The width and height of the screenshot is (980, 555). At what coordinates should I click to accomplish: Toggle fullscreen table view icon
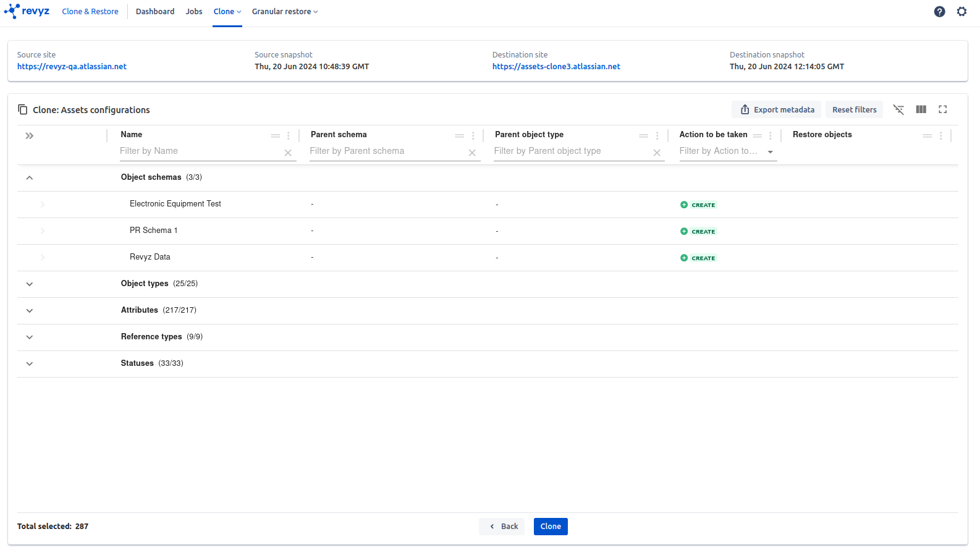pos(942,109)
